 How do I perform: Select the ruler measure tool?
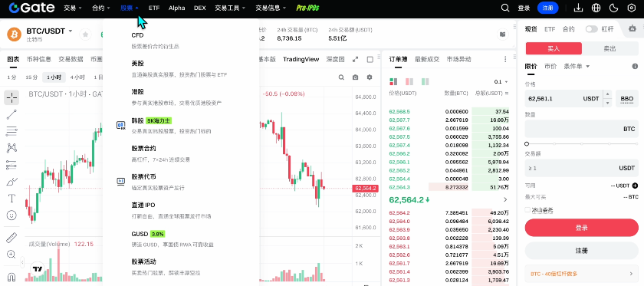[x=12, y=238]
